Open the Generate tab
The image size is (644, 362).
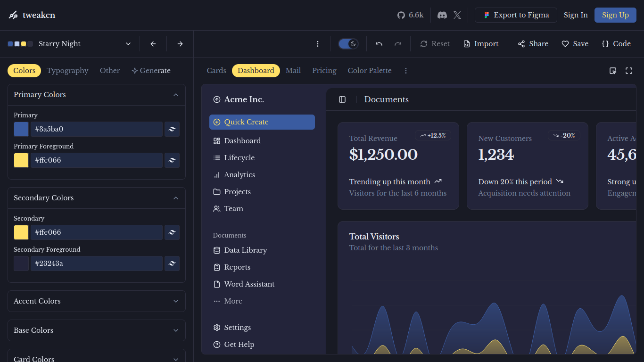[151, 71]
